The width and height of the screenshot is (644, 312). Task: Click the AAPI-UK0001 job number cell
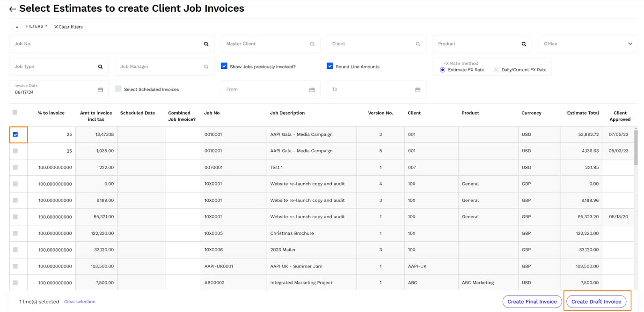coord(234,266)
